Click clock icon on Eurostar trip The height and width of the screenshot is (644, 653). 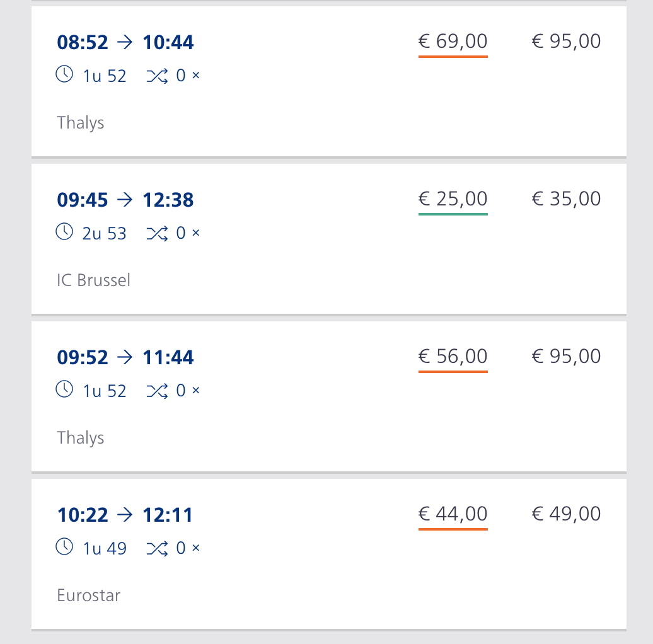point(64,548)
